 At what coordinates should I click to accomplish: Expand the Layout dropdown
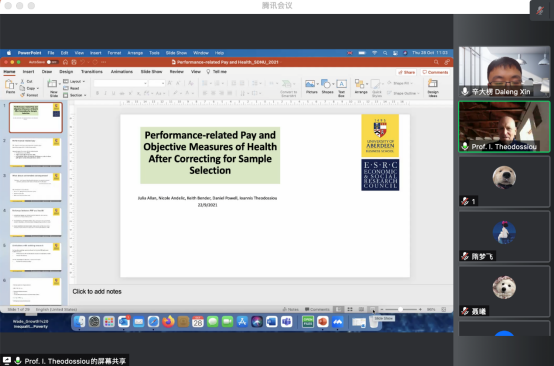click(x=74, y=82)
